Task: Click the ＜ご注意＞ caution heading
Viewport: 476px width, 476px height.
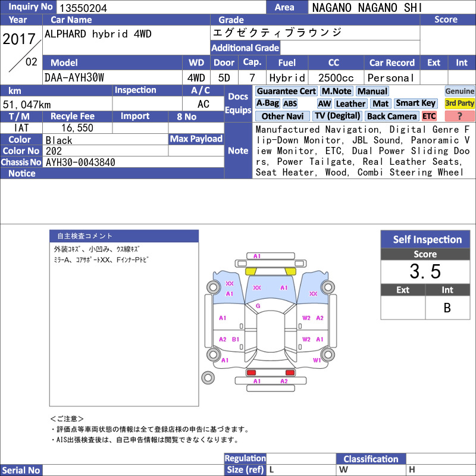Action: pyautogui.click(x=67, y=419)
